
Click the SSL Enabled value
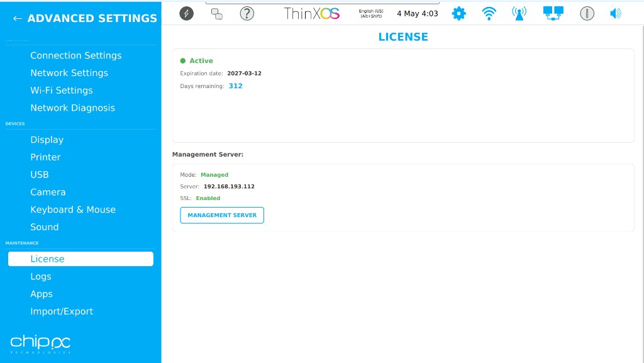(x=208, y=198)
